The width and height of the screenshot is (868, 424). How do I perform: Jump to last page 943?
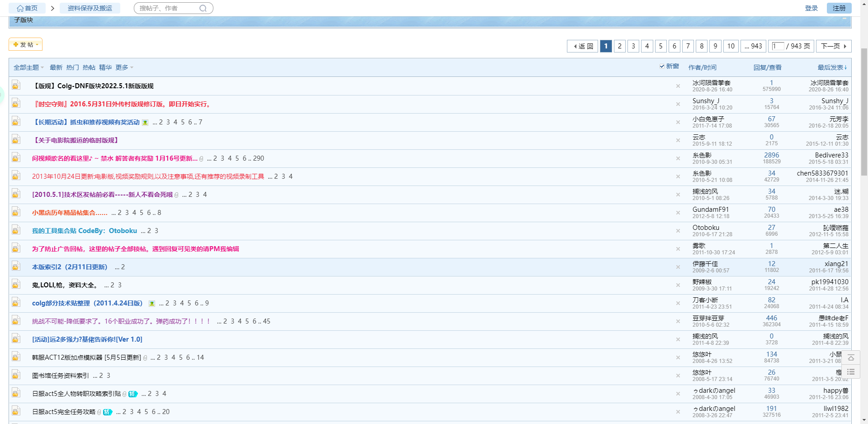click(753, 46)
